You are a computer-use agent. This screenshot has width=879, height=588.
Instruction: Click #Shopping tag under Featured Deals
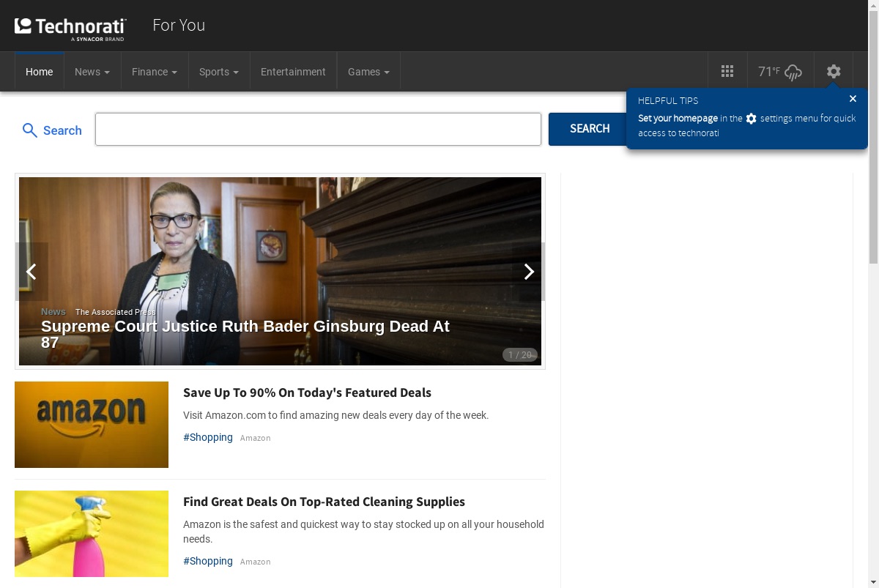click(208, 437)
